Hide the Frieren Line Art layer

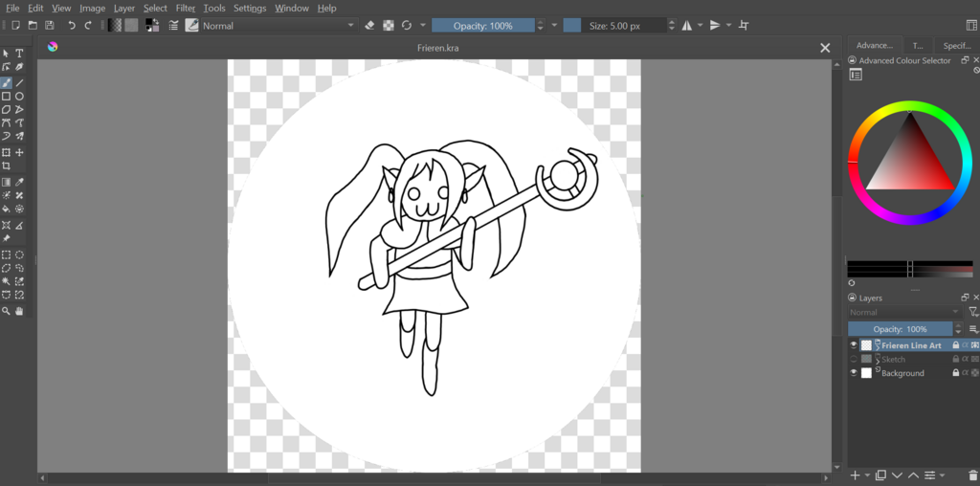tap(854, 345)
